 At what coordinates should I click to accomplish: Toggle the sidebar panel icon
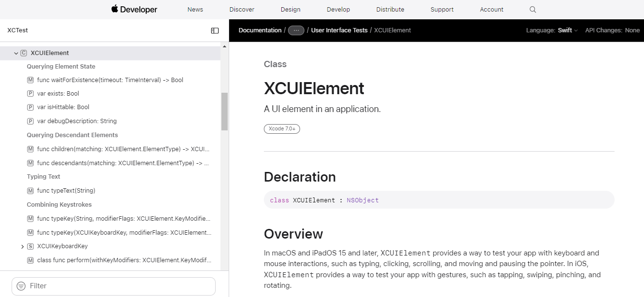tap(215, 30)
